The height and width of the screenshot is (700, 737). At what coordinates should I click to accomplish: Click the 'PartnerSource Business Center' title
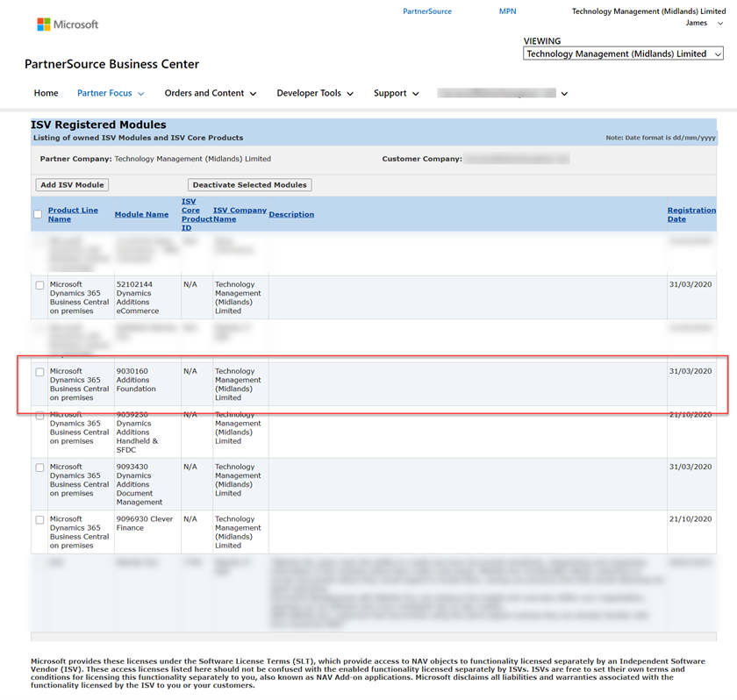(112, 64)
